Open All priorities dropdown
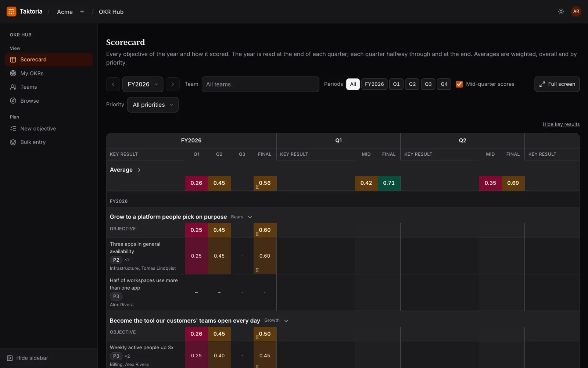 (x=153, y=105)
